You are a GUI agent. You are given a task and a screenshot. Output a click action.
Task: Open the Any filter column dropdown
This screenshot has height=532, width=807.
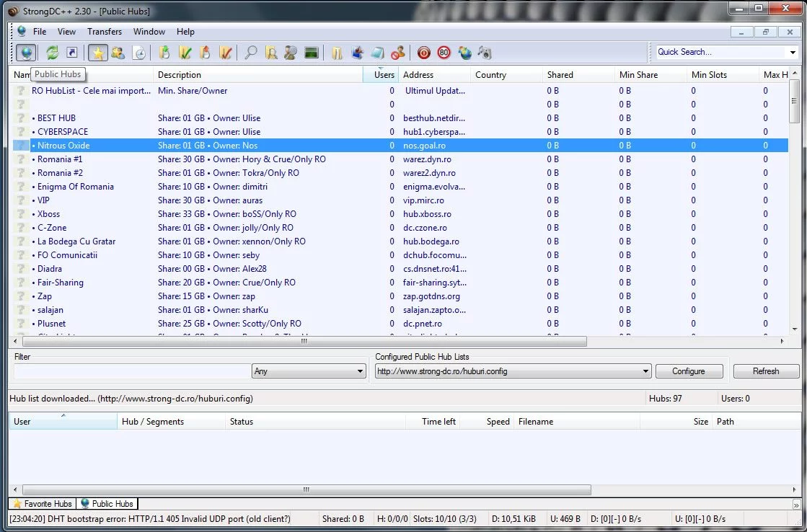pos(309,371)
